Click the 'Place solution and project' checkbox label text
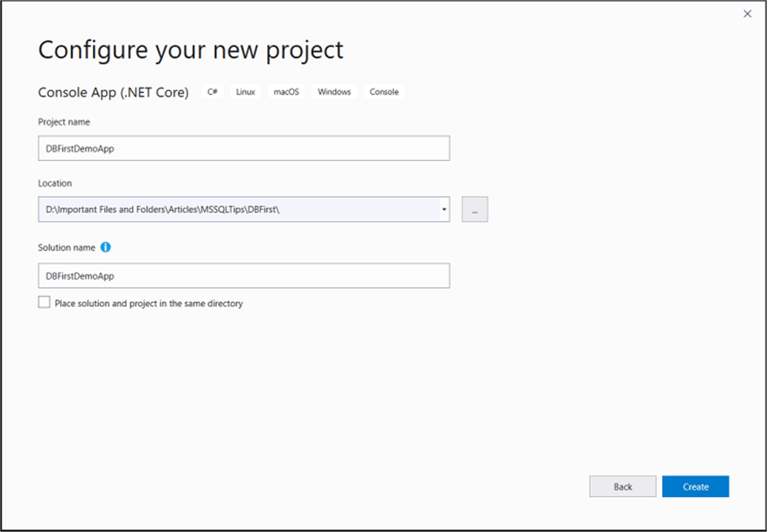 coord(149,304)
